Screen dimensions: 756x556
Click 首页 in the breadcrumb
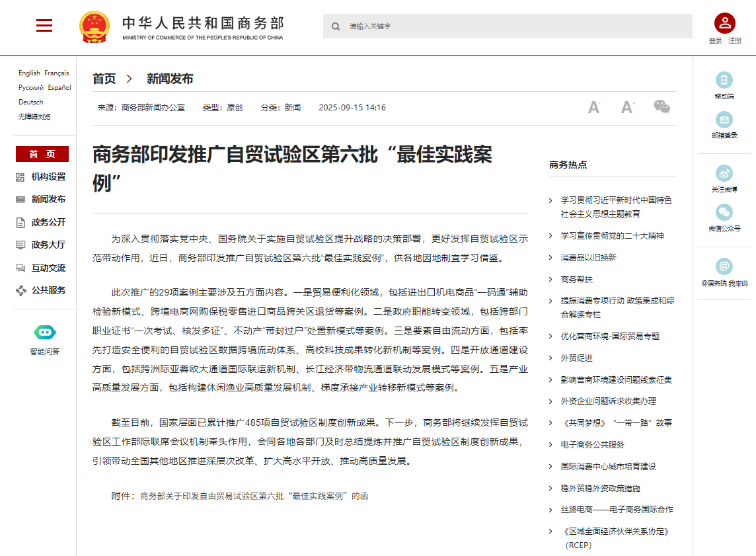click(x=104, y=79)
